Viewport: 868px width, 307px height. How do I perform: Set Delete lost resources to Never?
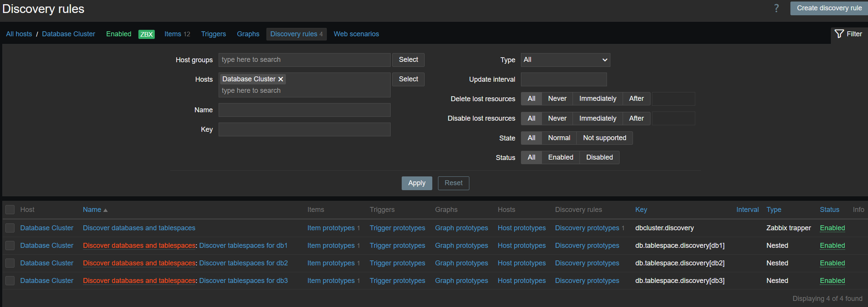(x=557, y=99)
